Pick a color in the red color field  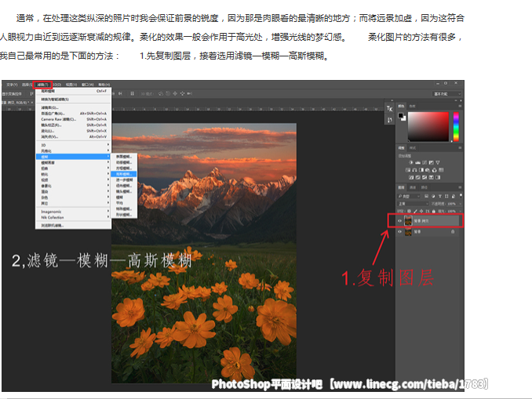(x=428, y=126)
